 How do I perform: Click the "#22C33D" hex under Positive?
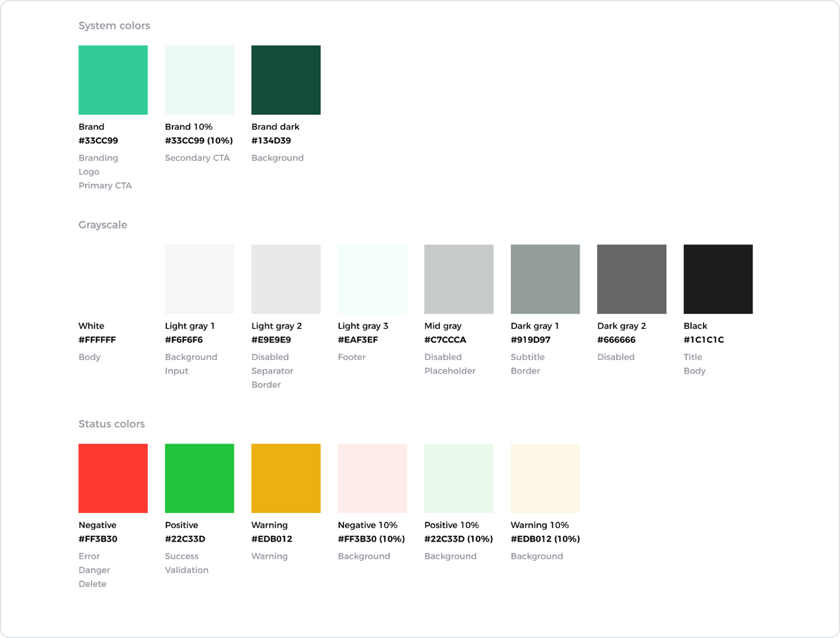tap(185, 539)
